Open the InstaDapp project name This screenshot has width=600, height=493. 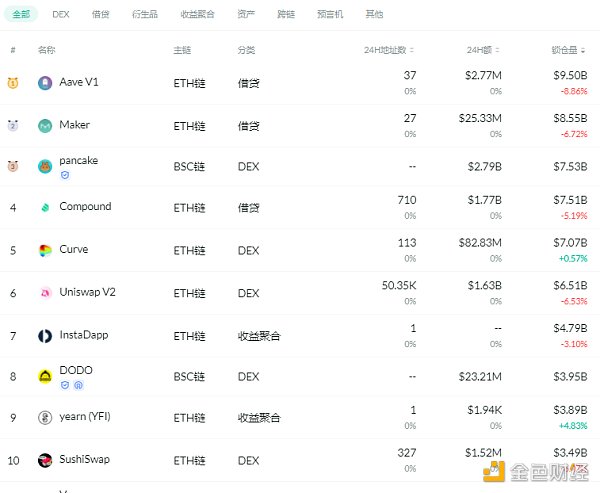pos(84,335)
